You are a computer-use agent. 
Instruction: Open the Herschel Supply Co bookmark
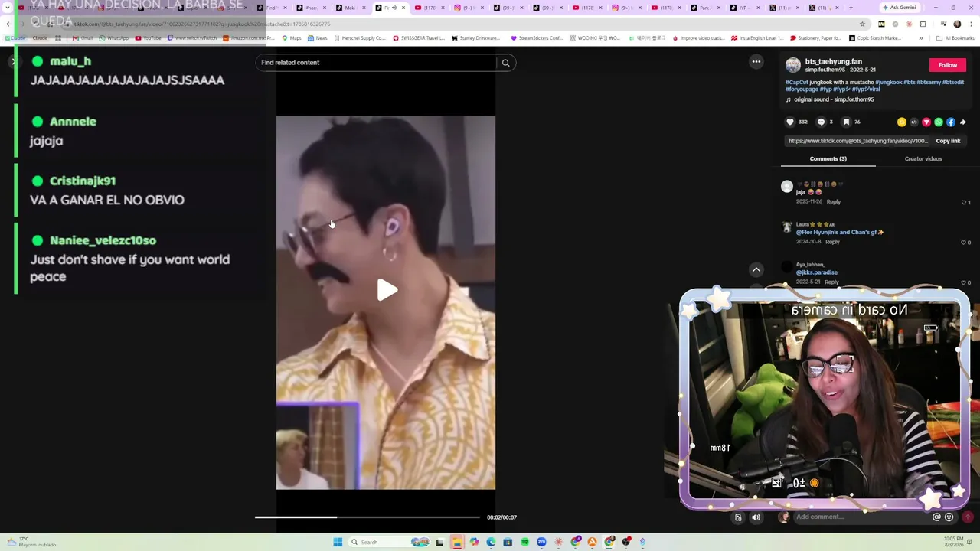point(359,38)
